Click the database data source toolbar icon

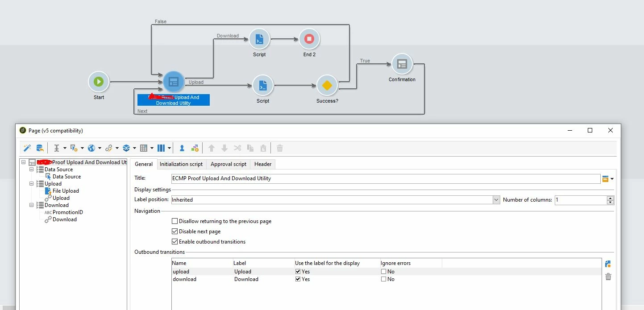[x=40, y=148]
